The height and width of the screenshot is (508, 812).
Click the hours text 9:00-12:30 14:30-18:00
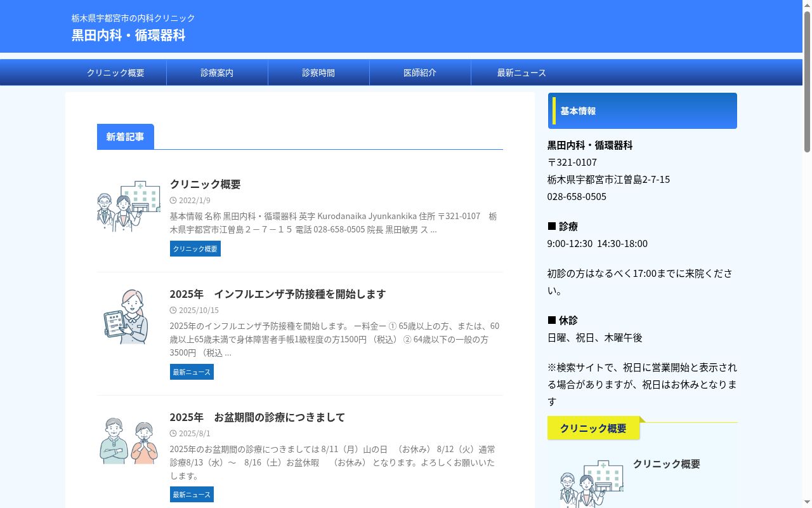click(598, 244)
